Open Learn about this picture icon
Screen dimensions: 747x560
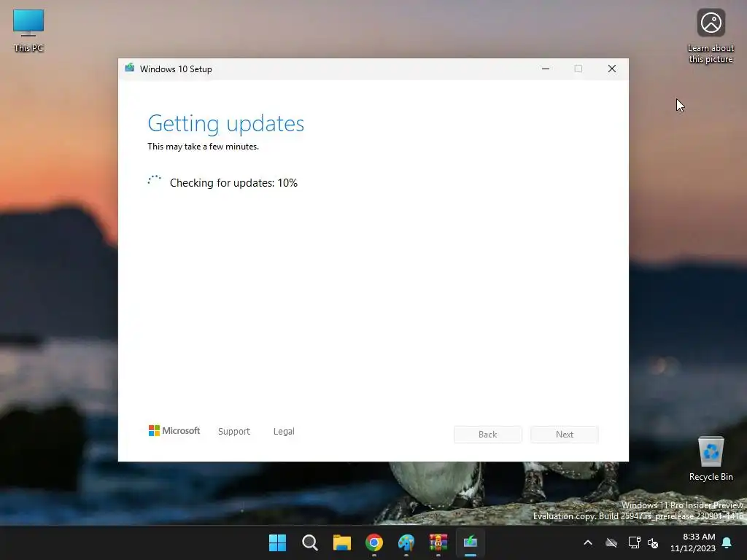coord(711,36)
